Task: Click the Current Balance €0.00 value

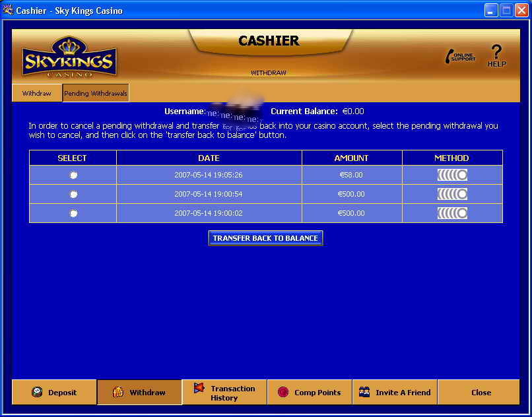Action: [x=353, y=112]
